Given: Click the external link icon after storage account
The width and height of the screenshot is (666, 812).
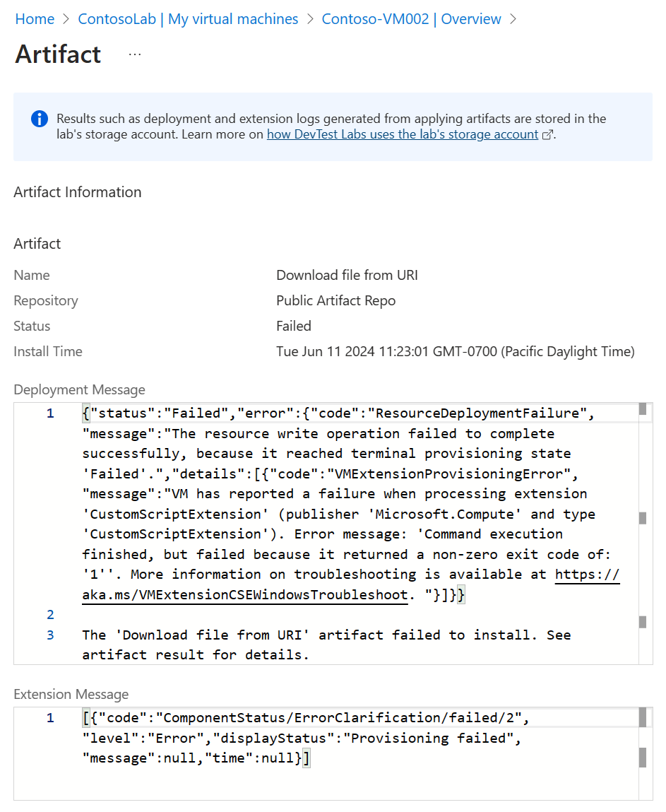Looking at the screenshot, I should pyautogui.click(x=547, y=135).
